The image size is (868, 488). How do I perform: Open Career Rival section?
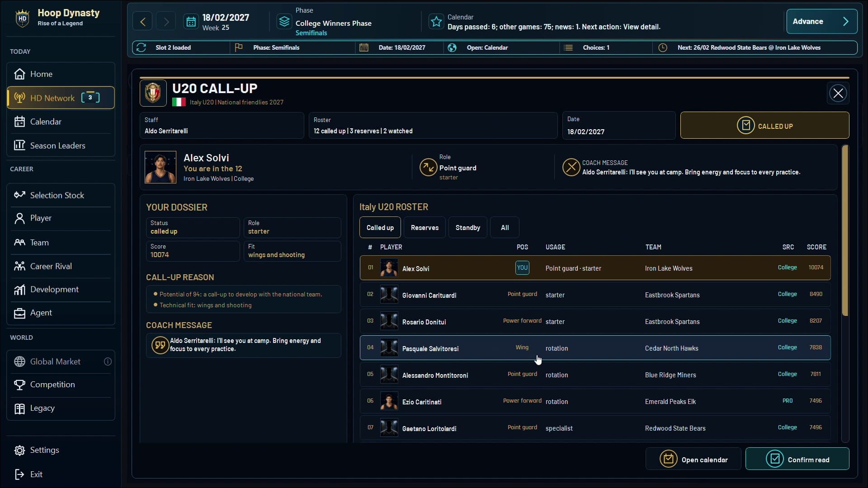tap(61, 266)
